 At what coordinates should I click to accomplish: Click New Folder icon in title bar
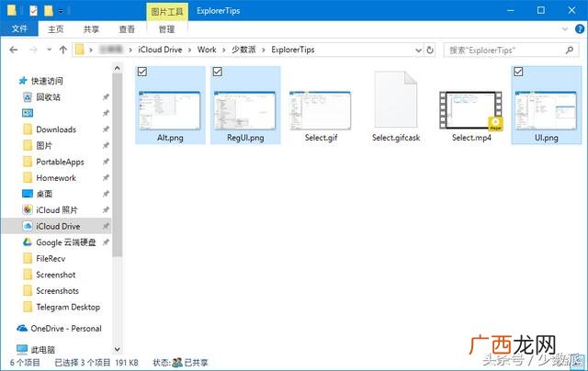click(49, 10)
